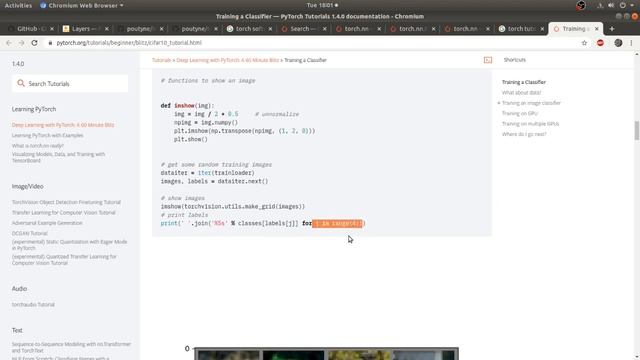Close the torch soft tab

pos(270,29)
